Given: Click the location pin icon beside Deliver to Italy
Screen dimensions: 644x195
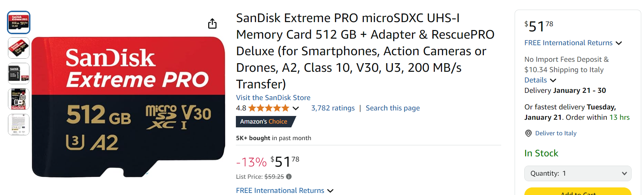Looking at the screenshot, I should pyautogui.click(x=528, y=133).
